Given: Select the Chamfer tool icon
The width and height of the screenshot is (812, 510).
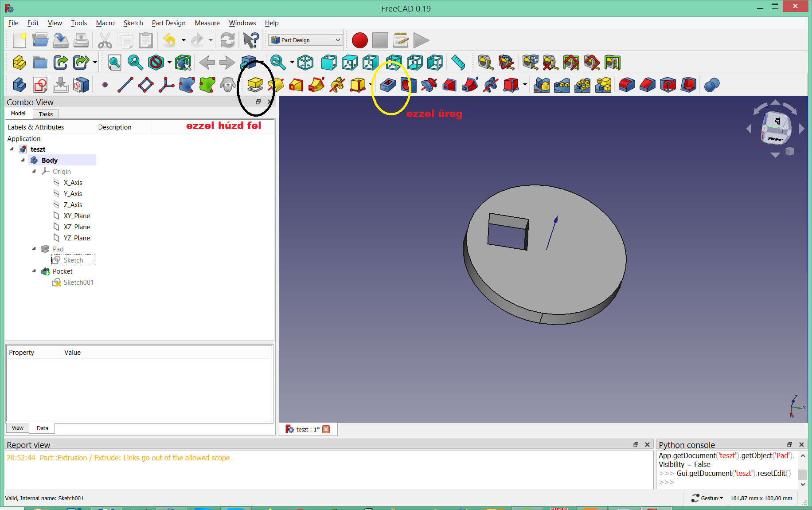Looking at the screenshot, I should coord(647,85).
